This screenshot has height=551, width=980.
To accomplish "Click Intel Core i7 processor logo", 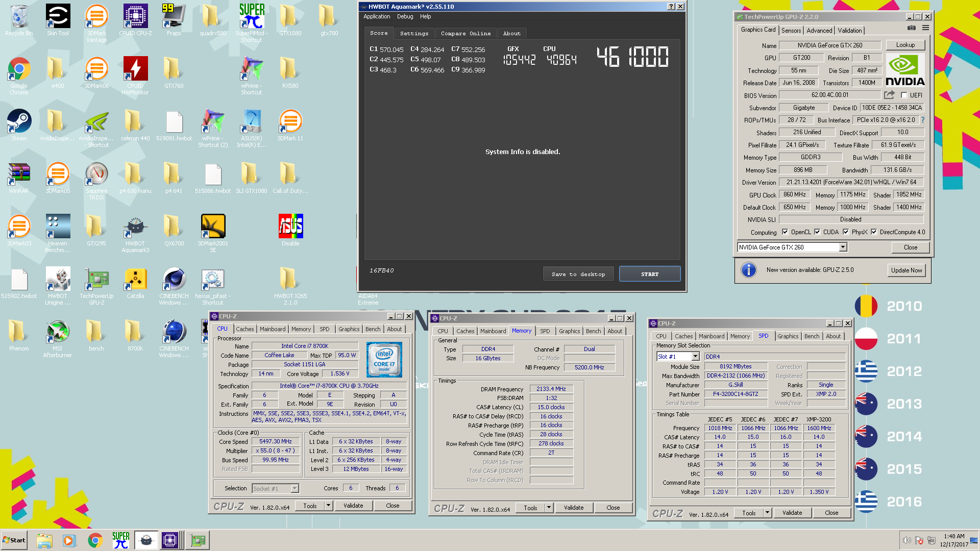I will pos(384,360).
